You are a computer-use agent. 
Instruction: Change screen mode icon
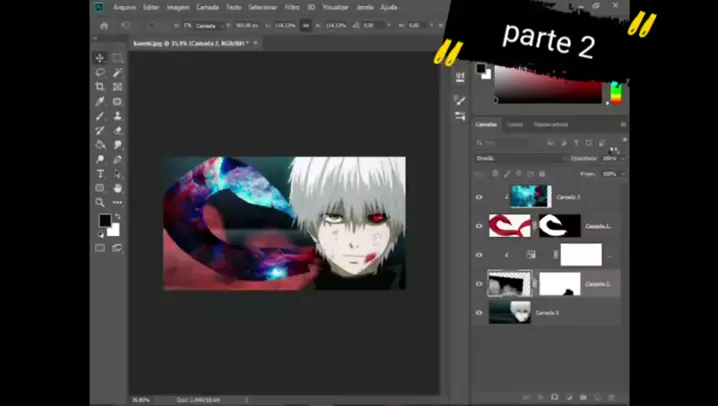118,248
